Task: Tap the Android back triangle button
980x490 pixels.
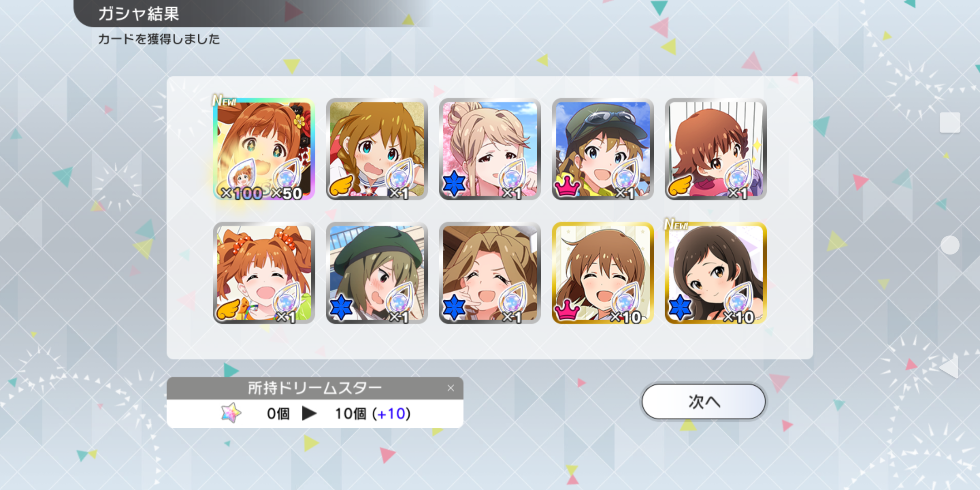Action: pos(950,366)
